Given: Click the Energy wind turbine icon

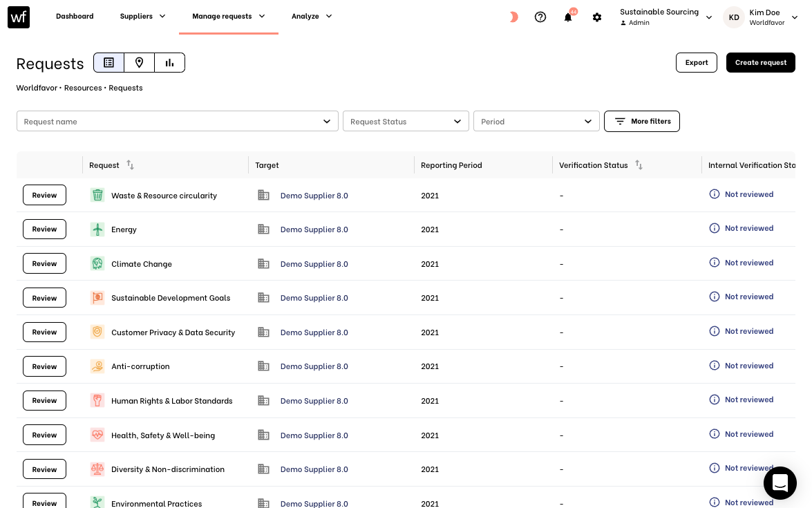Looking at the screenshot, I should [x=97, y=229].
